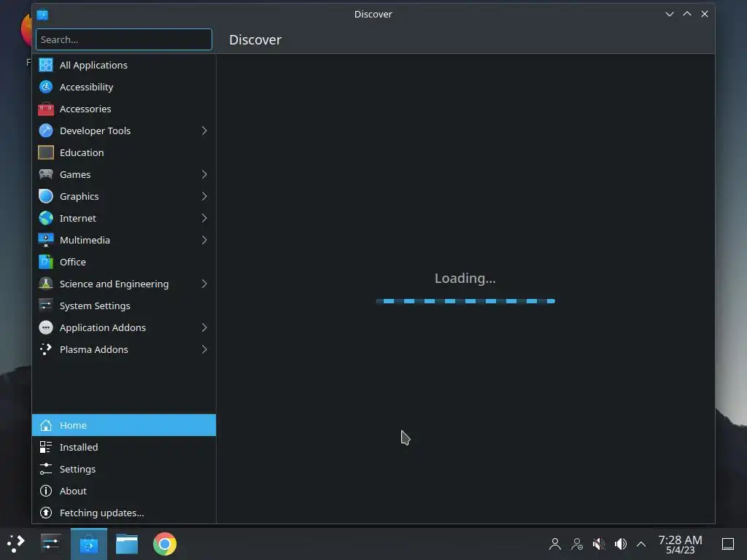Click the All Applications grid icon
This screenshot has width=747, height=560.
coord(46,65)
